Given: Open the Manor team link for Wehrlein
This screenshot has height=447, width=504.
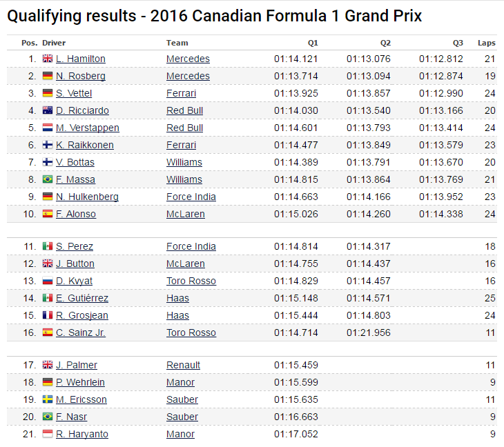Looking at the screenshot, I should (180, 382).
